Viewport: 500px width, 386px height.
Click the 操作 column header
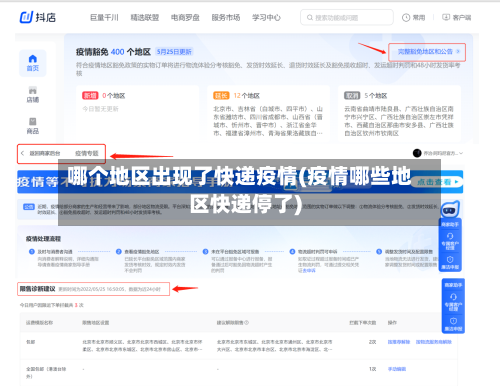[x=392, y=323]
